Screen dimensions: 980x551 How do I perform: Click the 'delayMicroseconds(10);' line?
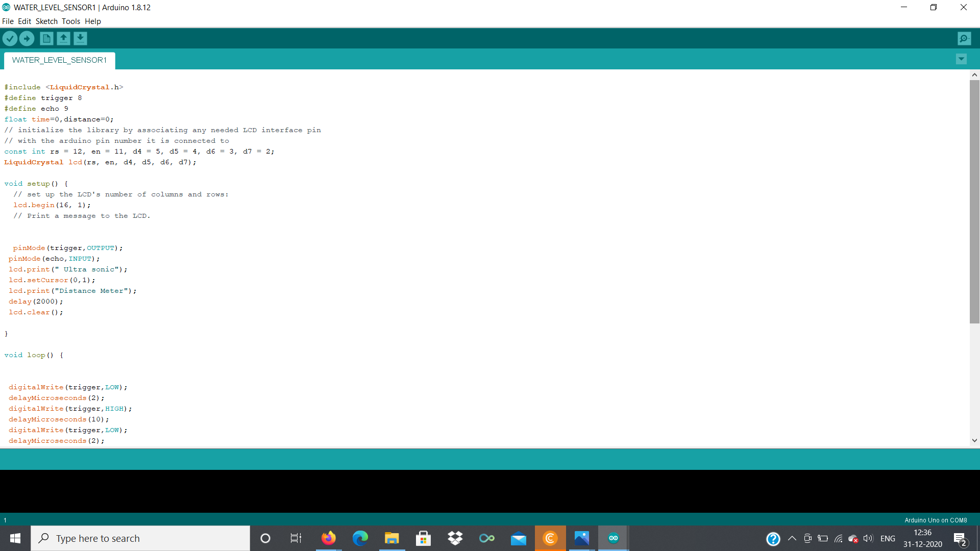click(59, 419)
